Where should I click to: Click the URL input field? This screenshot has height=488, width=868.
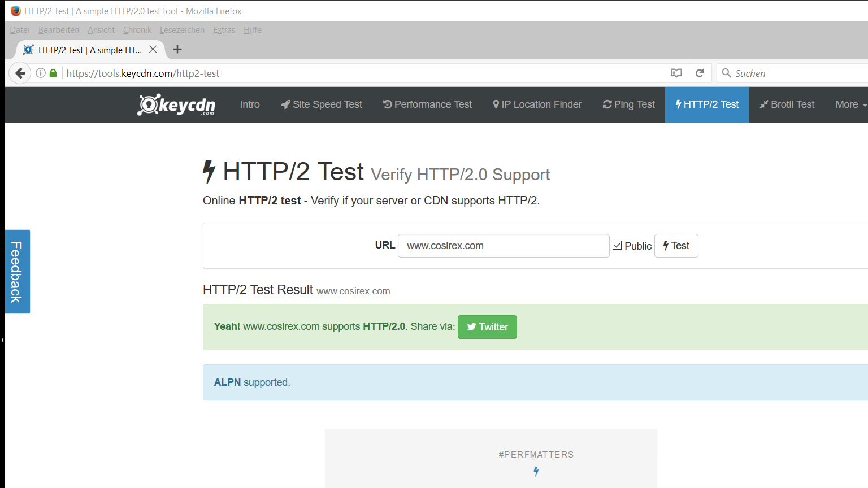click(x=504, y=246)
